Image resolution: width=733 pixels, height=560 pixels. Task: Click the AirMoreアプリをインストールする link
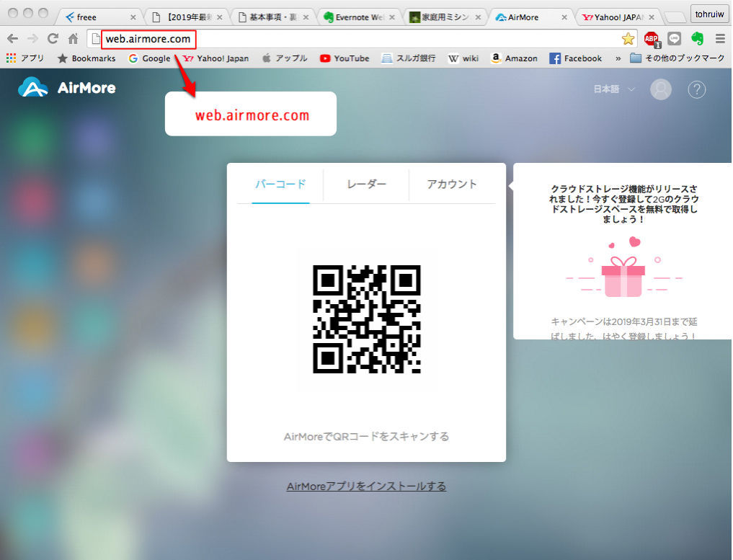click(x=366, y=486)
